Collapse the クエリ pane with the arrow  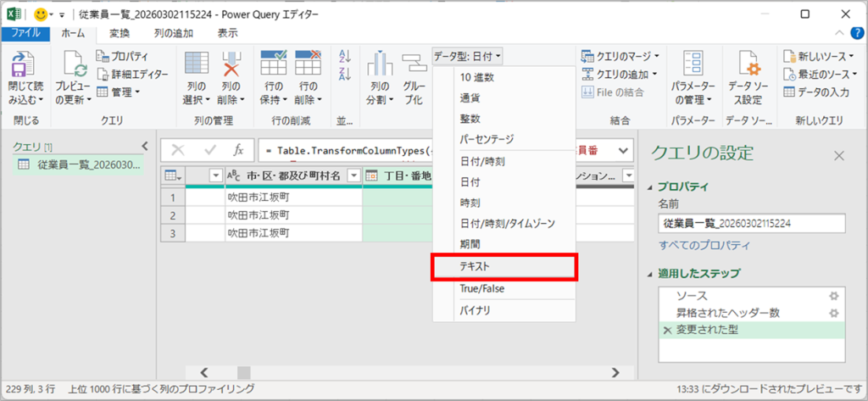click(144, 146)
